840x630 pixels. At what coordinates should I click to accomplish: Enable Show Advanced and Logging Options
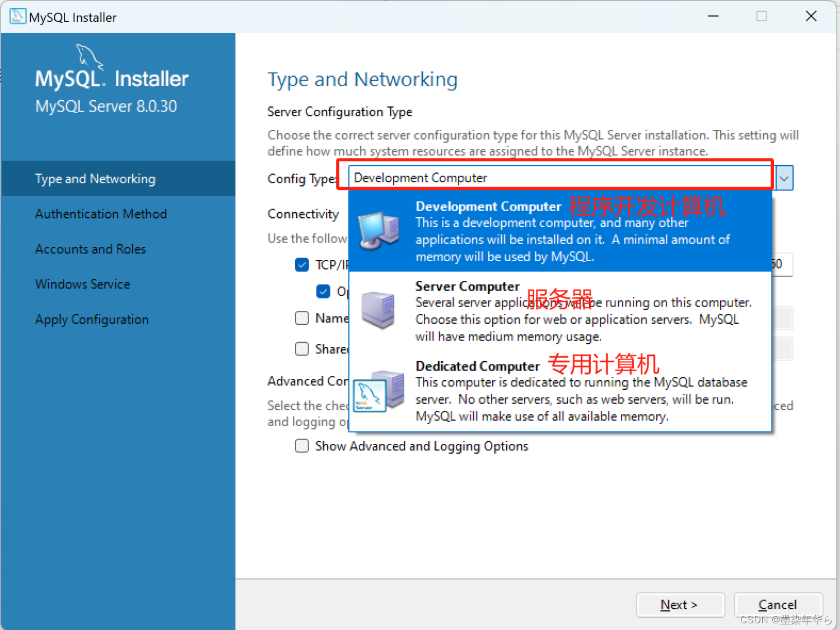302,446
